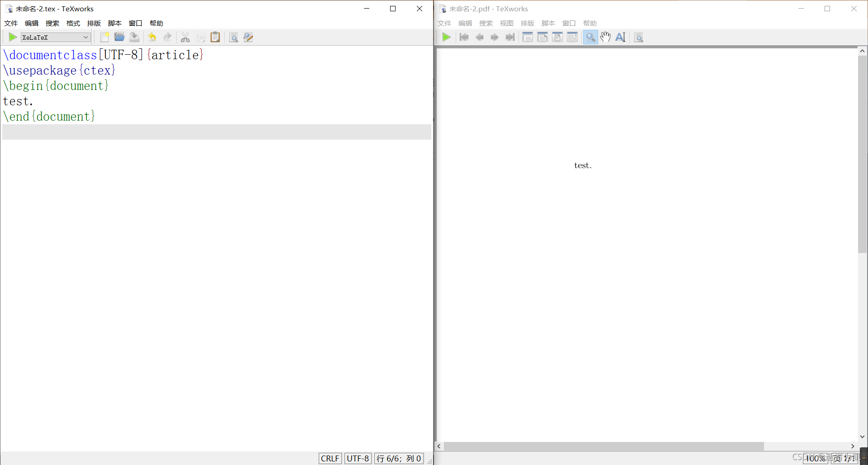Click the PDF vertical scrollbar thumb
The height and width of the screenshot is (465, 868).
tap(863, 154)
